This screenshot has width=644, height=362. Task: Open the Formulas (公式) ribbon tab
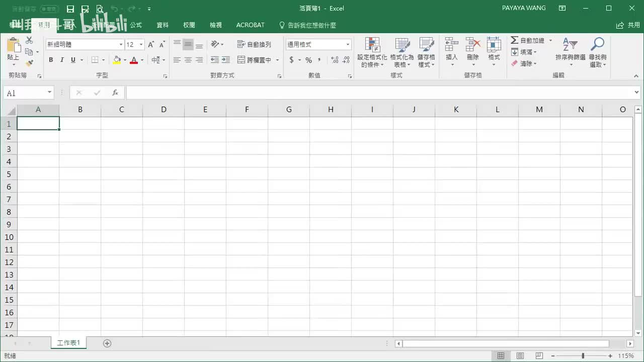point(136,25)
